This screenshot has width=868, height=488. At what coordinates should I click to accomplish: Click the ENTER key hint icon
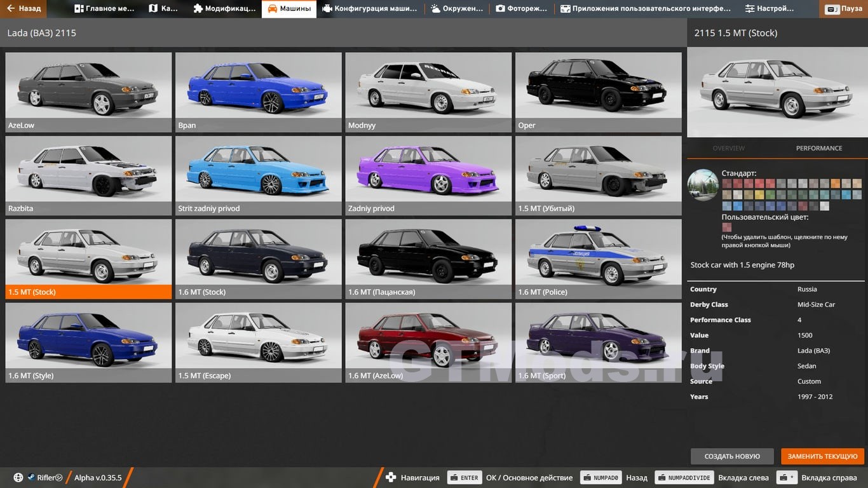coord(465,478)
